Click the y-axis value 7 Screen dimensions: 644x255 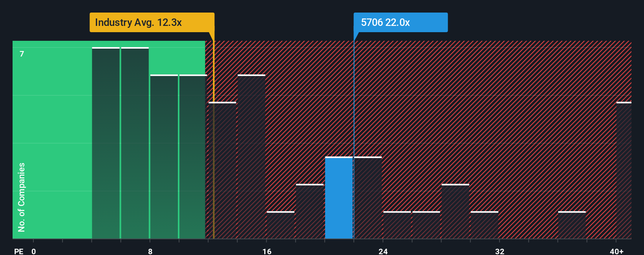(22, 54)
